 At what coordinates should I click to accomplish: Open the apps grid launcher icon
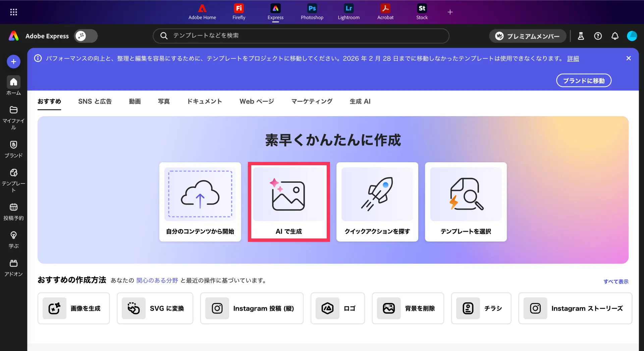coord(13,12)
